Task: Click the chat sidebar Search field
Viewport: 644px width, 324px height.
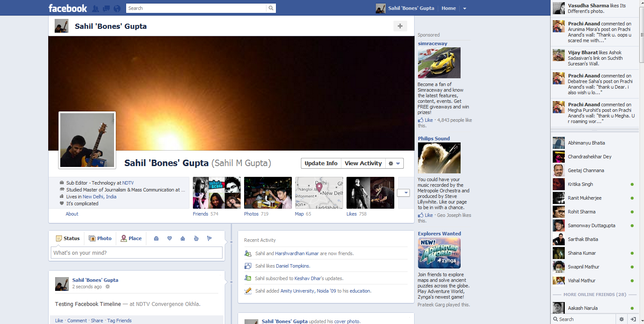Action: click(x=583, y=319)
